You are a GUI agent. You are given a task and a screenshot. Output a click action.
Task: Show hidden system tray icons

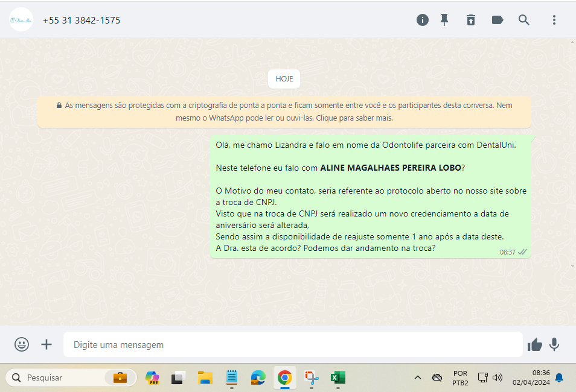point(418,378)
